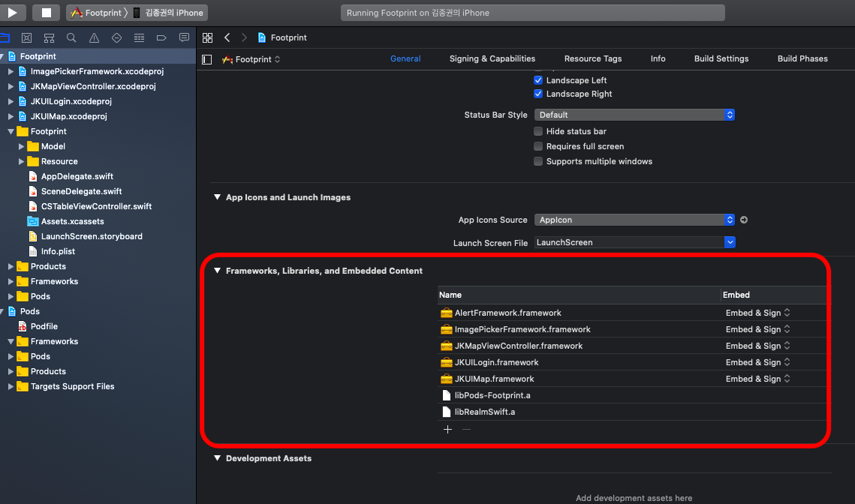855x504 pixels.
Task: Open the Footprint target selector popup
Action: click(251, 59)
